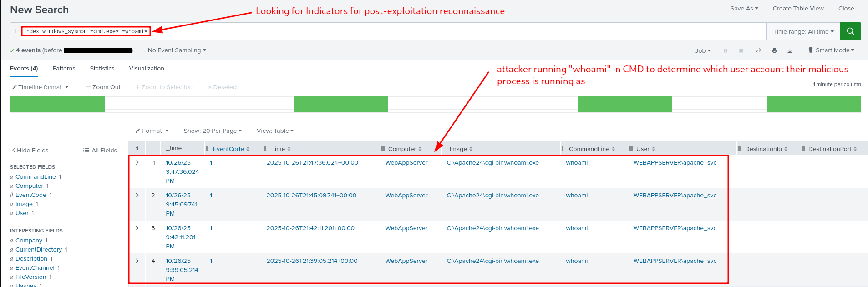Click the User selected field
The width and height of the screenshot is (868, 287).
[x=22, y=213]
